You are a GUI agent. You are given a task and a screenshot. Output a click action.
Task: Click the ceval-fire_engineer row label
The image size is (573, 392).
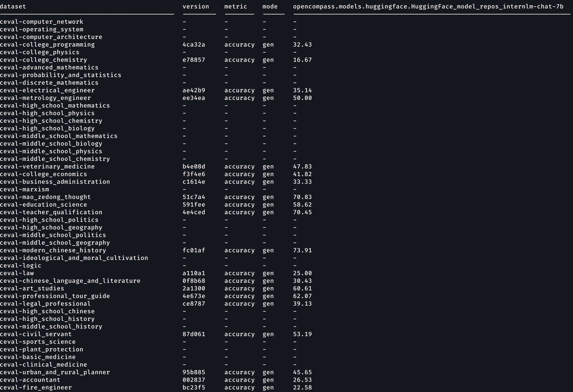(36, 388)
